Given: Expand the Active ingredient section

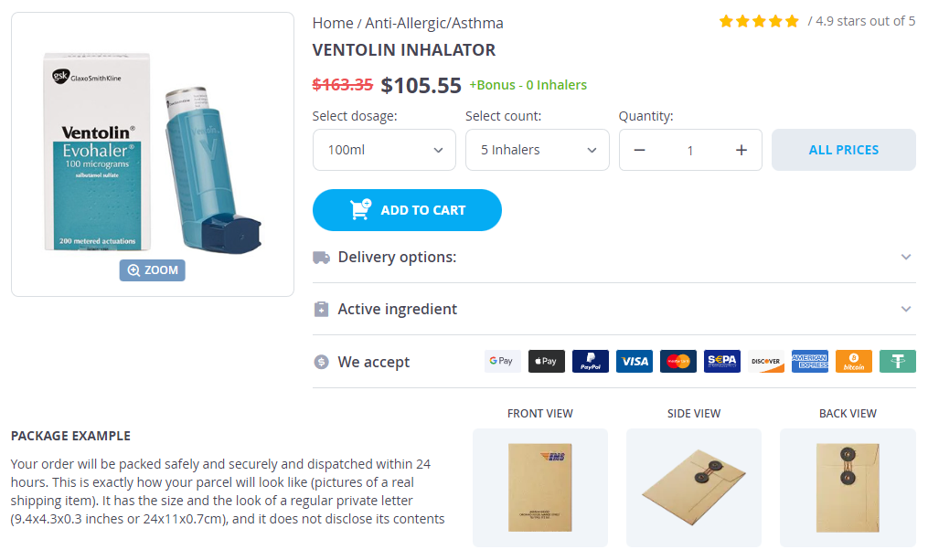Looking at the screenshot, I should point(613,309).
